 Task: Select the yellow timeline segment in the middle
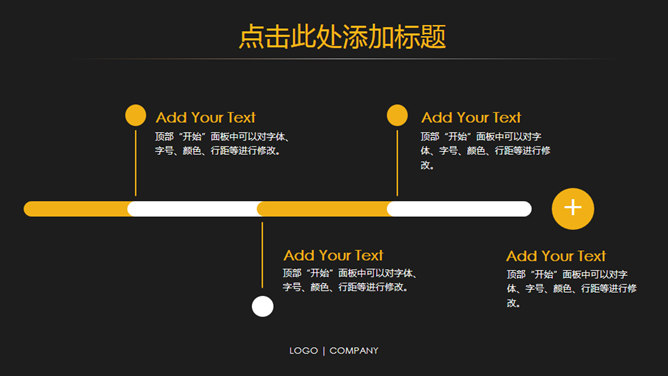323,209
